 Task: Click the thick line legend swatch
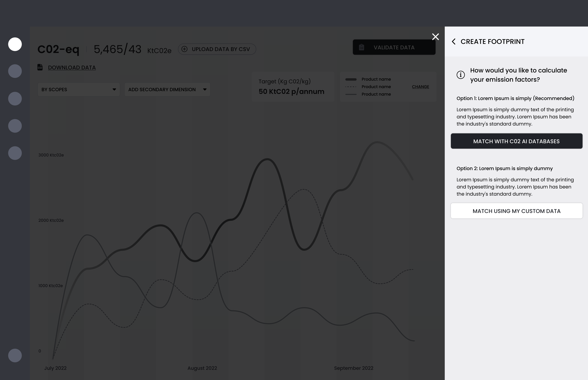coord(351,79)
